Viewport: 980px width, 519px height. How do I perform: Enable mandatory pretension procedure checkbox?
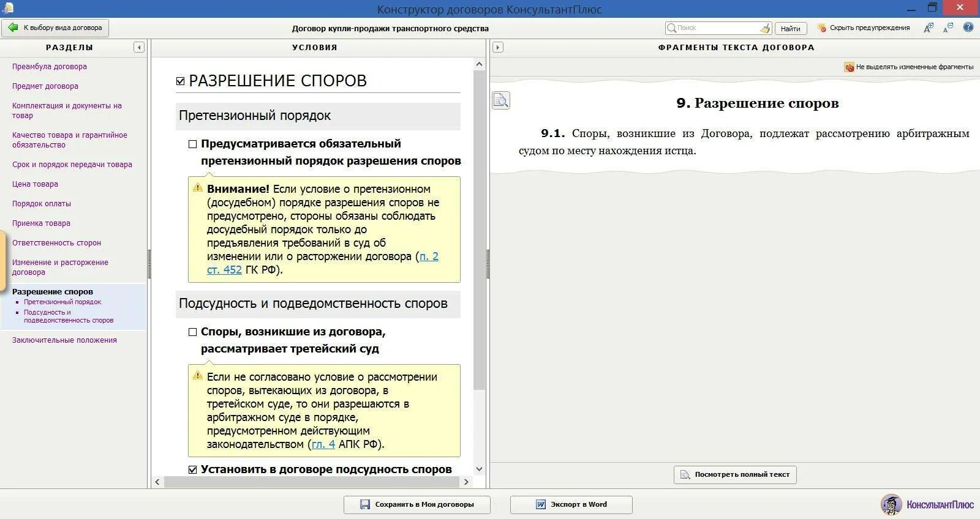[x=192, y=144]
